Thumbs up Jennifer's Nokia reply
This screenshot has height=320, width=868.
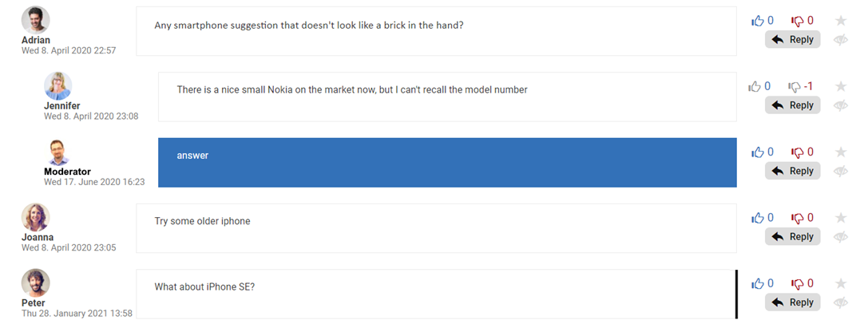click(755, 86)
